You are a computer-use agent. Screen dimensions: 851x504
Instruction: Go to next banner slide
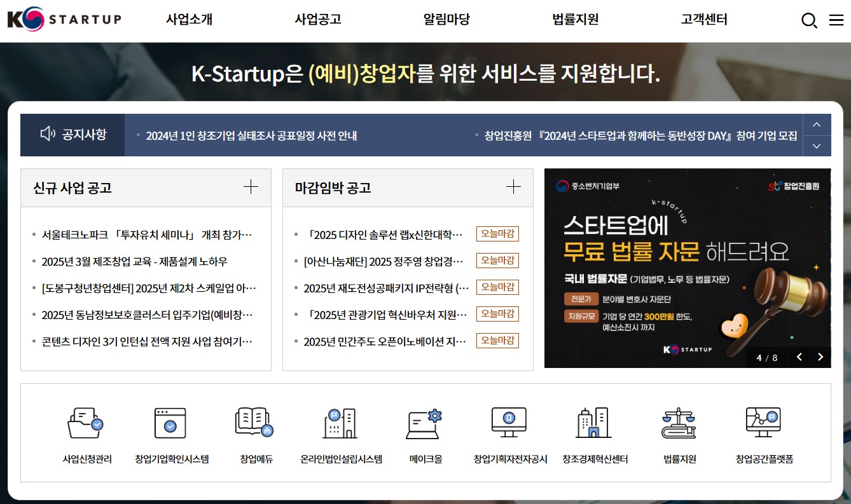tap(820, 357)
